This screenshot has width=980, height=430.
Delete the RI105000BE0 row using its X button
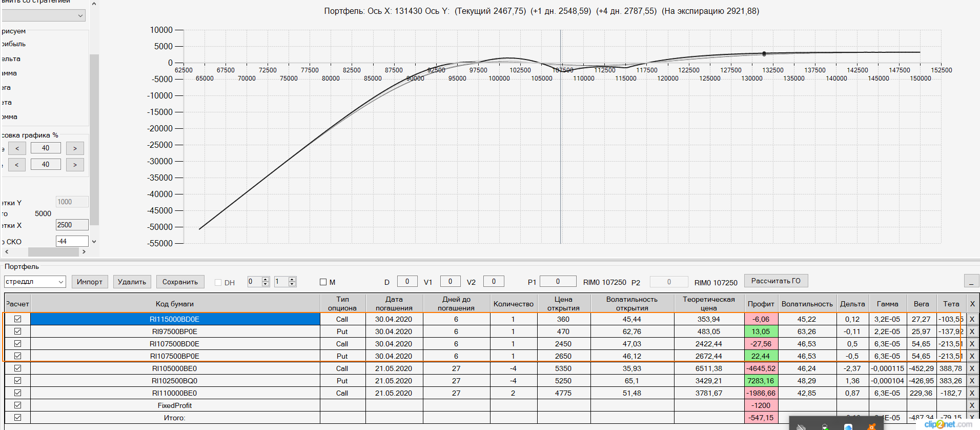972,368
